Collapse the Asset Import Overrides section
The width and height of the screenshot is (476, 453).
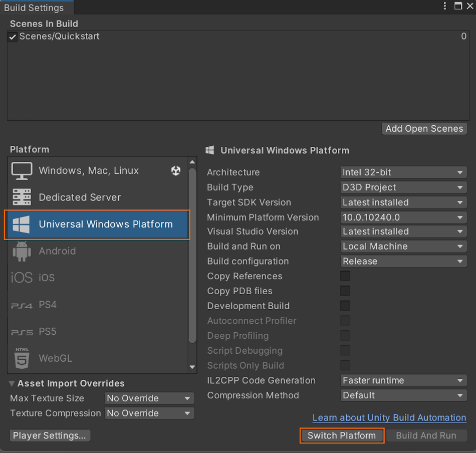pos(12,383)
